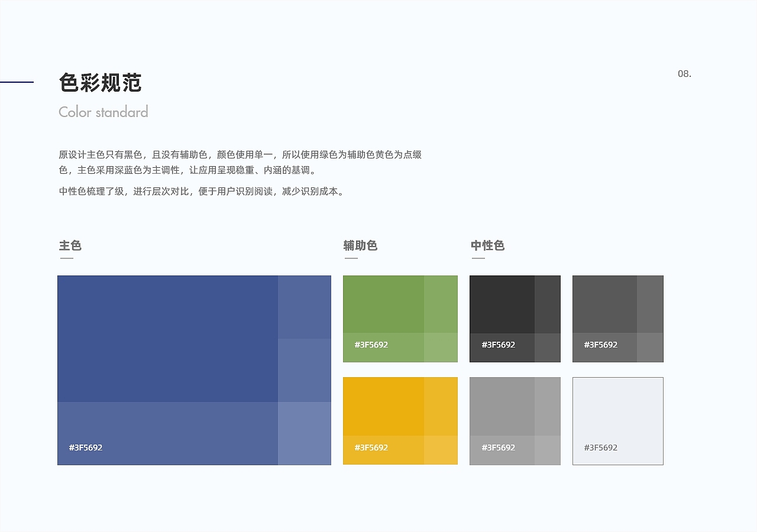The width and height of the screenshot is (757, 532).
Task: Click the 色彩规范 page title
Action: [x=101, y=84]
